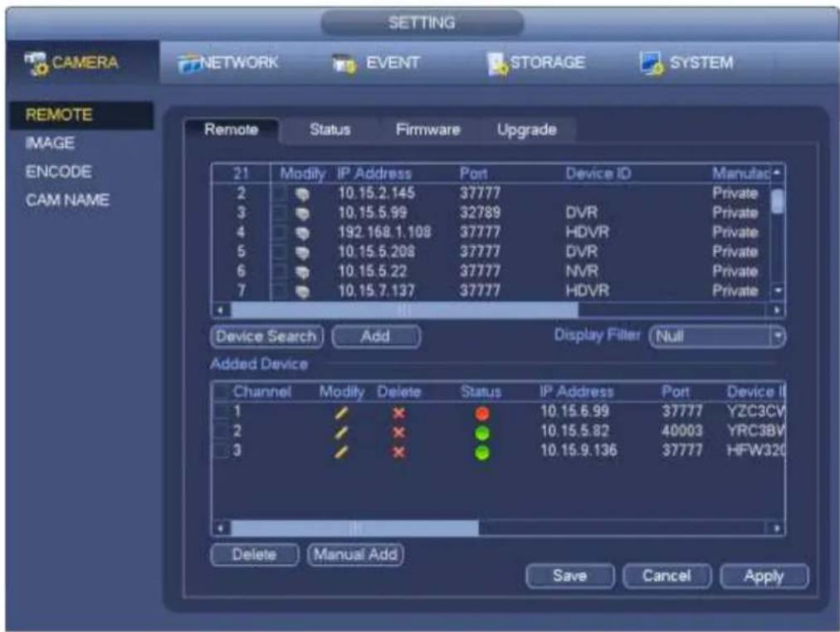Image resolution: width=840 pixels, height=632 pixels.
Task: Edit channel 2 with the pencil icon
Action: click(x=341, y=432)
